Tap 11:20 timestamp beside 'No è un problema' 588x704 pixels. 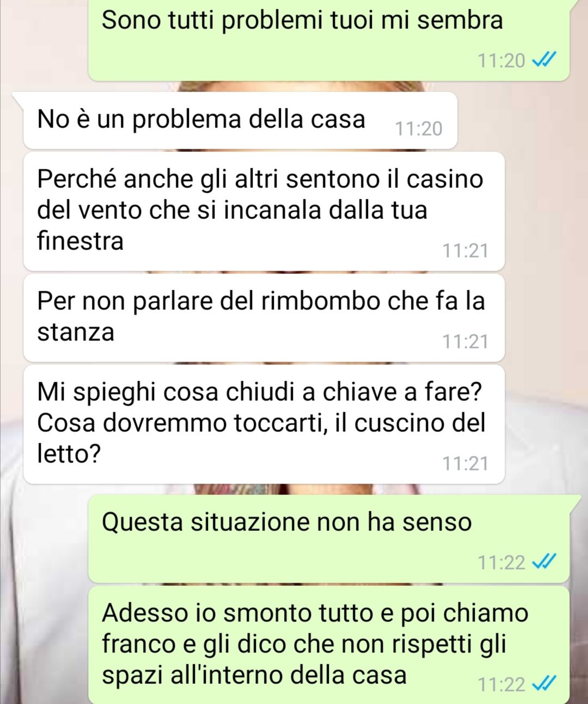[x=419, y=128]
